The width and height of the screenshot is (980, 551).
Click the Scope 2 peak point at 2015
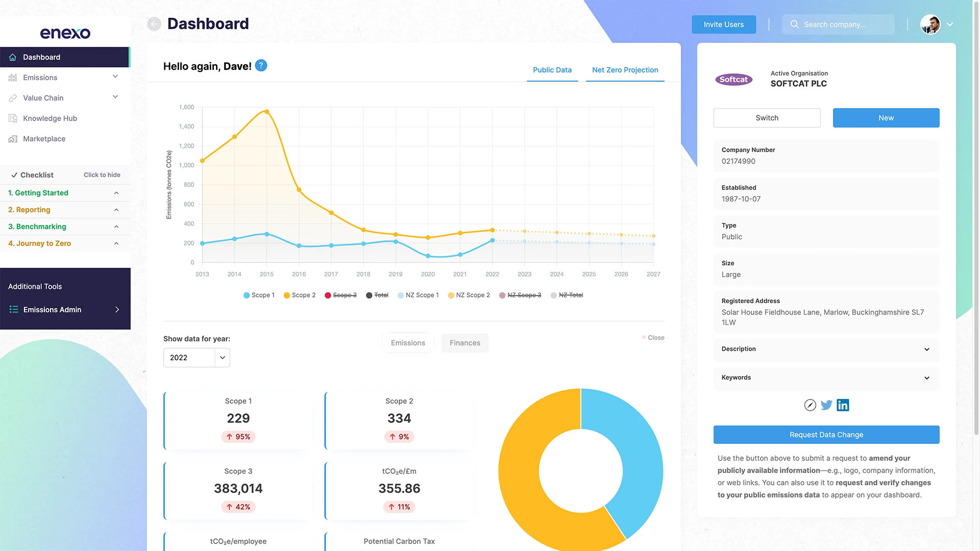coord(266,112)
